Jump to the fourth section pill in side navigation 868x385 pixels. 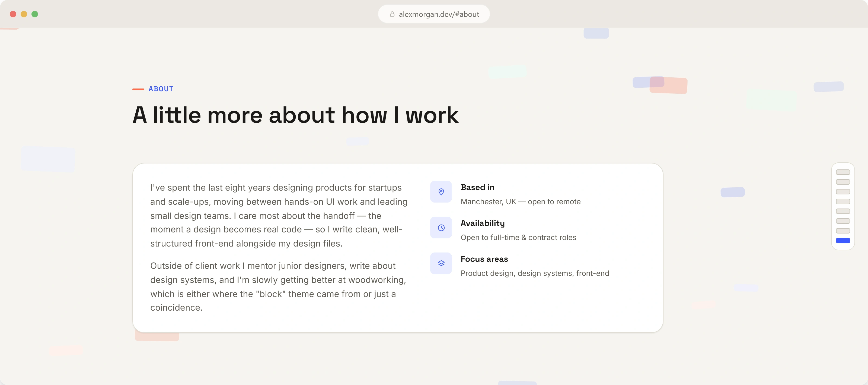pyautogui.click(x=843, y=201)
